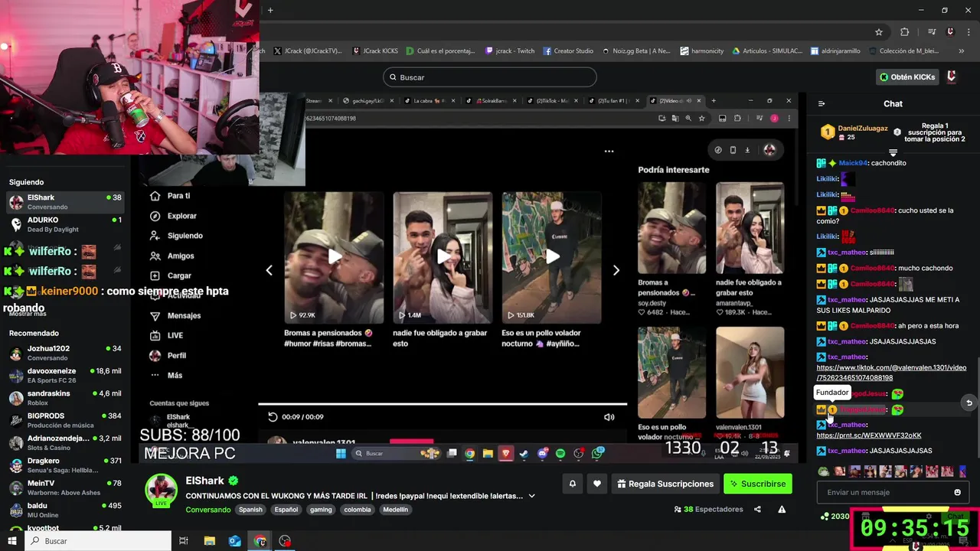Play 'nadie fue obligado a grabar' video thumbnail
The width and height of the screenshot is (980, 551).
[443, 257]
